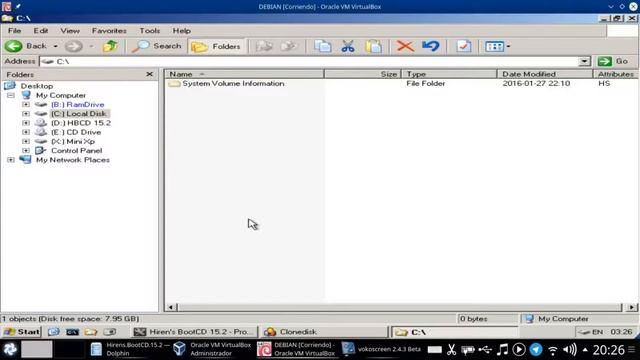Select (E:) CD Drive in tree

(x=76, y=132)
